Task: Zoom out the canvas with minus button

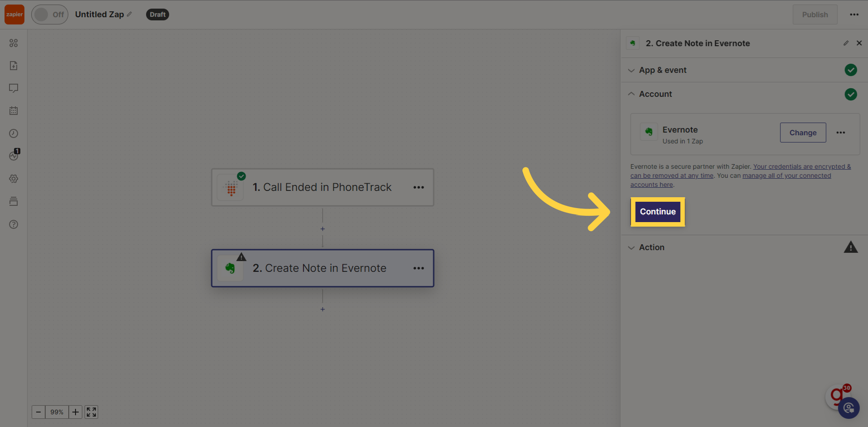Action: click(38, 412)
